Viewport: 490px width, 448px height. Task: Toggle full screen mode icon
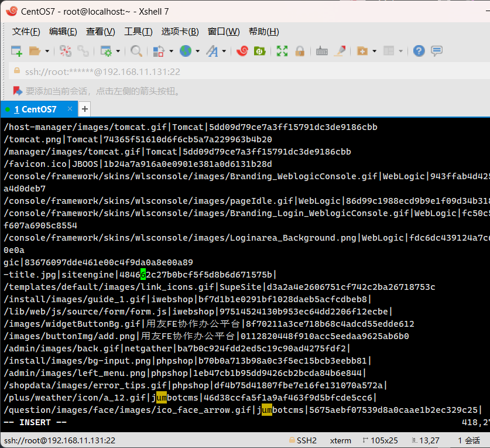coord(282,51)
